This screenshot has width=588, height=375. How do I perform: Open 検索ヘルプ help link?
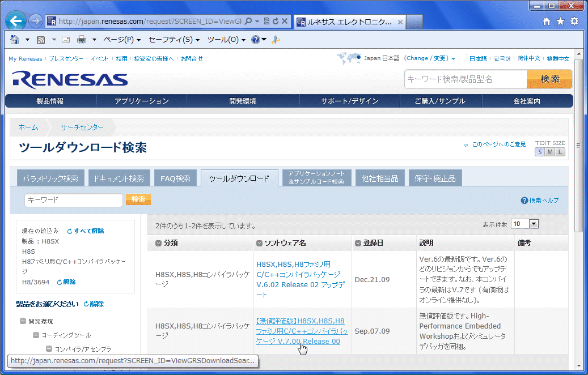click(540, 201)
